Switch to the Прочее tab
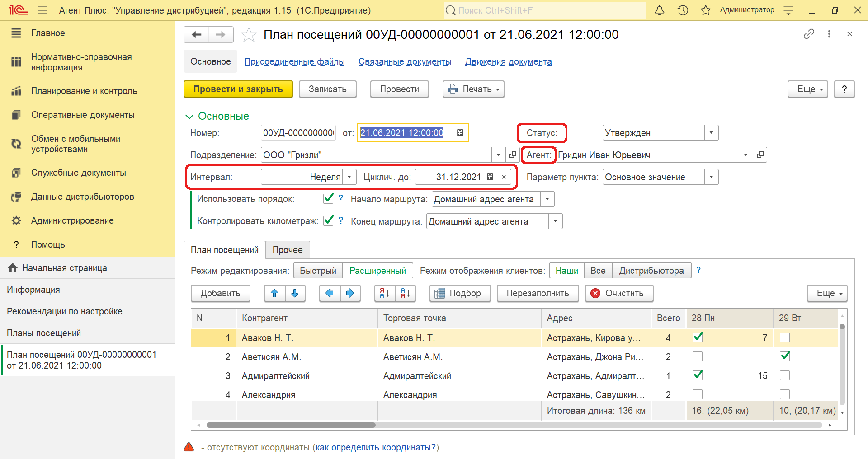Viewport: 868px width, 459px height. click(288, 250)
